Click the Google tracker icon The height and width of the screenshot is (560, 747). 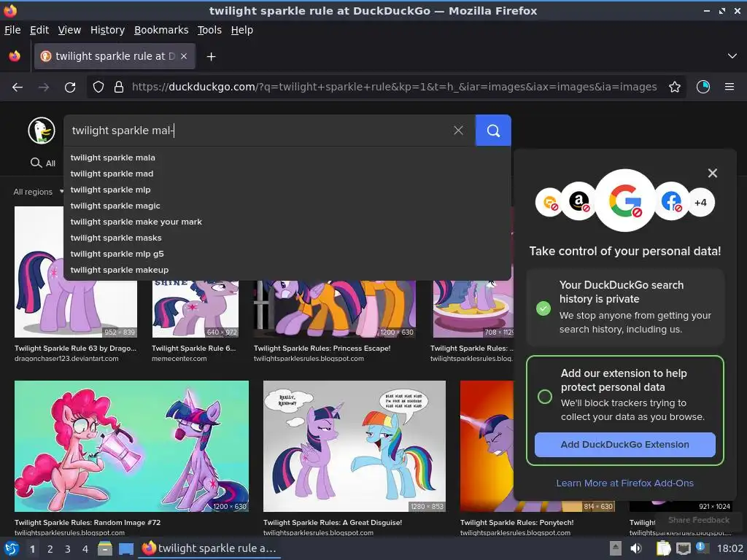(x=625, y=201)
